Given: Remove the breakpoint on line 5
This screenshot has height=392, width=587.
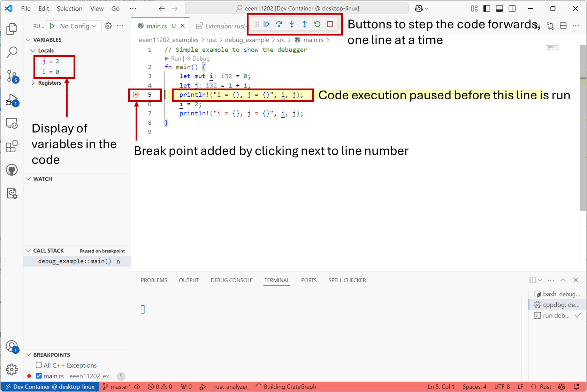Looking at the screenshot, I should (136, 95).
